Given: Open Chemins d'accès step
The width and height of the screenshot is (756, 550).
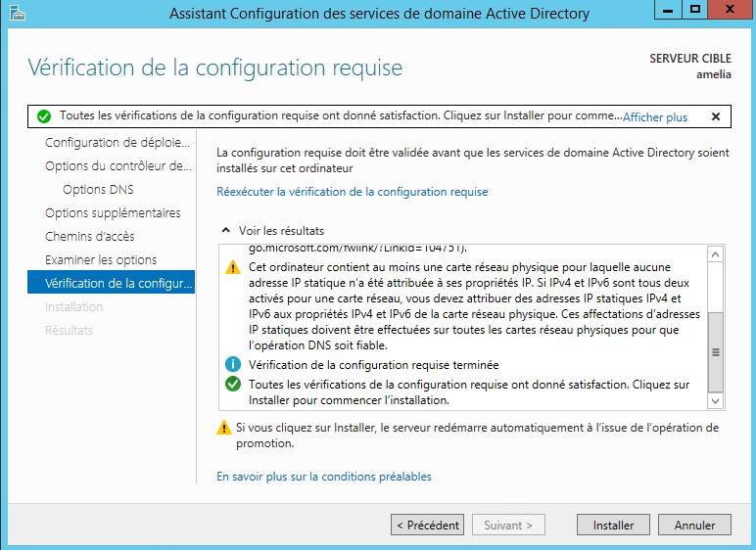Looking at the screenshot, I should (x=90, y=237).
